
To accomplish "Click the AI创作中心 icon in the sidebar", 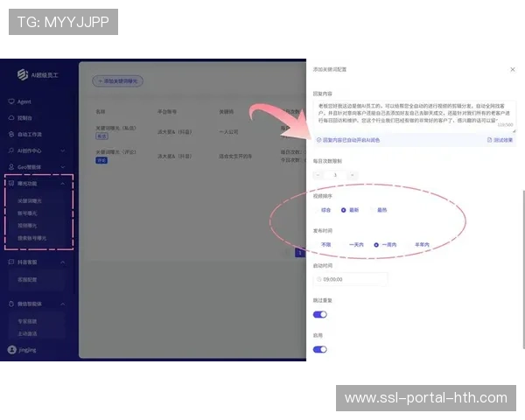I will 11,150.
